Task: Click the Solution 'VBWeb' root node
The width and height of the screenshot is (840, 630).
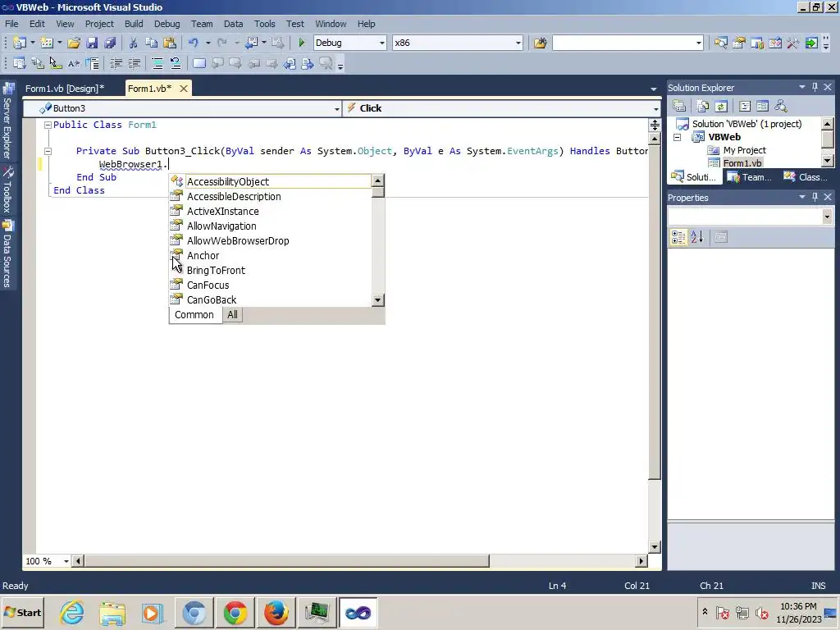Action: pyautogui.click(x=746, y=124)
